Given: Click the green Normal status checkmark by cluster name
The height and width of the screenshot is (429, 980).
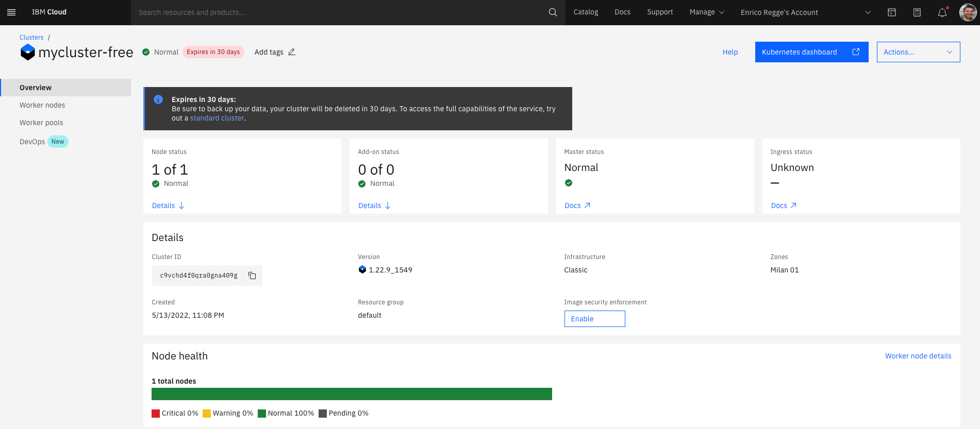Looking at the screenshot, I should pyautogui.click(x=146, y=52).
